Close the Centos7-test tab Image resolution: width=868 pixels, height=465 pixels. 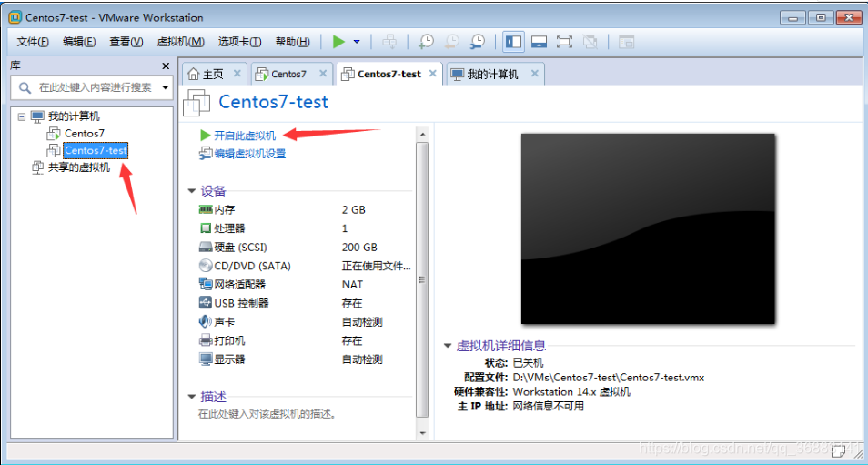coord(433,73)
